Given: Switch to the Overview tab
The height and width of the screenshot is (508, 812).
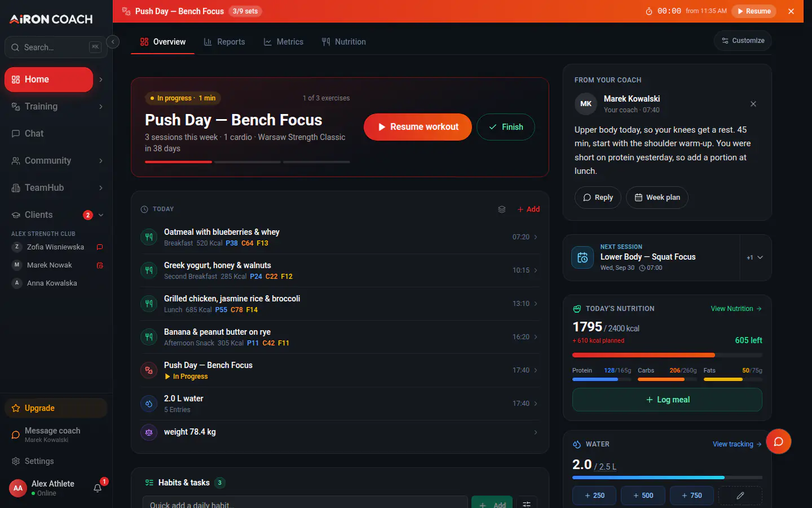Looking at the screenshot, I should [x=162, y=42].
